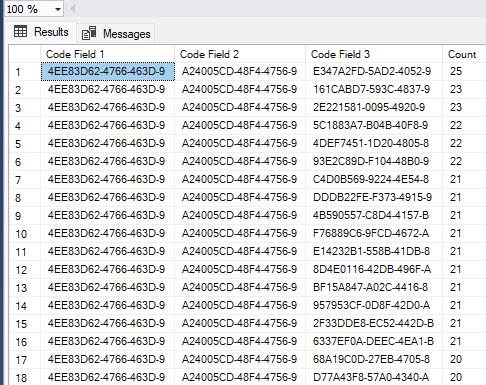Click cell 4DEF7451-1D20-4805-8

[x=374, y=143]
